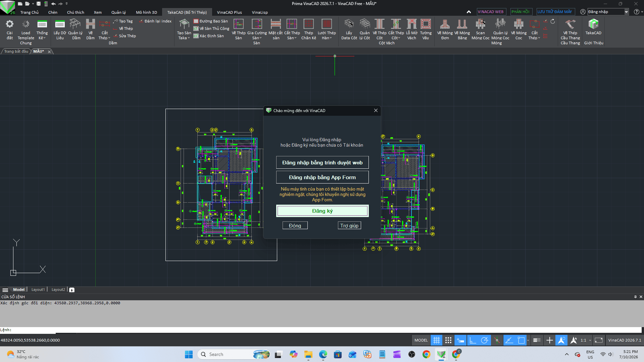Toggle dynamic input in status bar
This screenshot has height=362, width=644.
[x=460, y=340]
